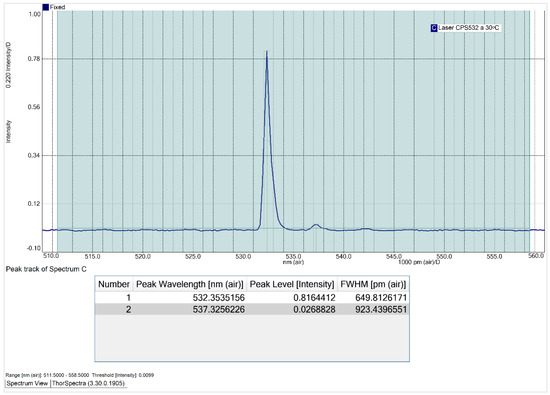
Task: Click the blue 'Fixed' legend square
Action: click(46, 7)
